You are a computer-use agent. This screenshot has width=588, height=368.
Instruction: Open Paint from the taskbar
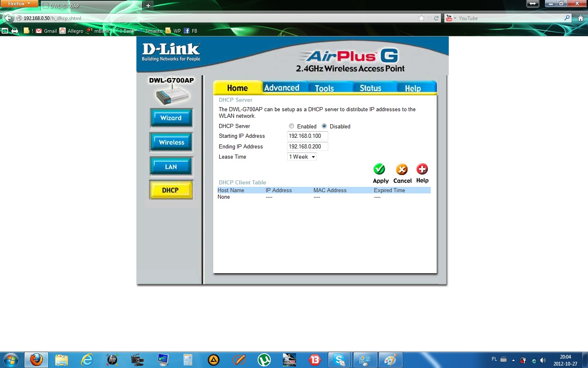(390, 360)
